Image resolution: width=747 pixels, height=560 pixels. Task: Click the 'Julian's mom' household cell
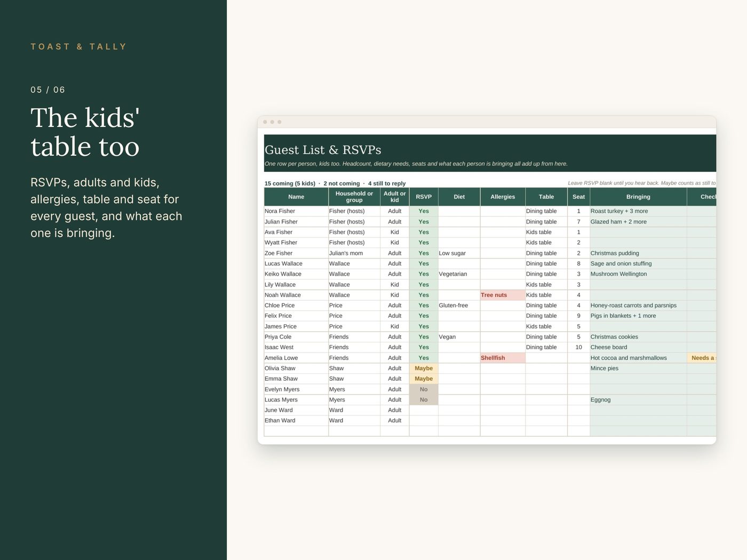pyautogui.click(x=354, y=253)
